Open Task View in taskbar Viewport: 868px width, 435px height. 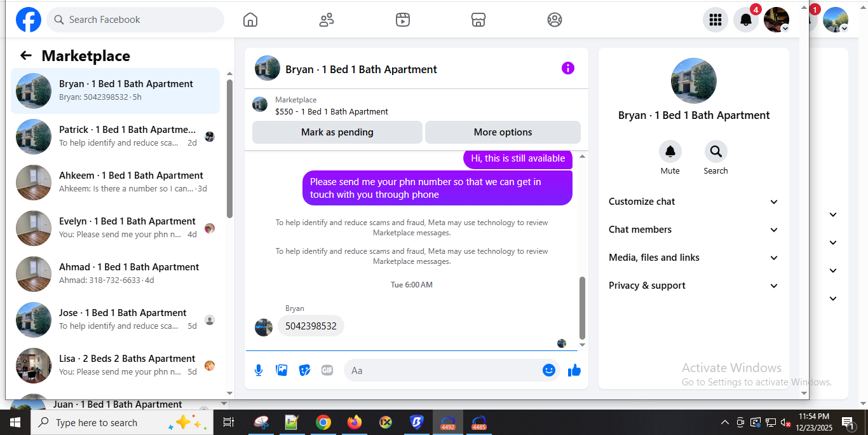229,422
